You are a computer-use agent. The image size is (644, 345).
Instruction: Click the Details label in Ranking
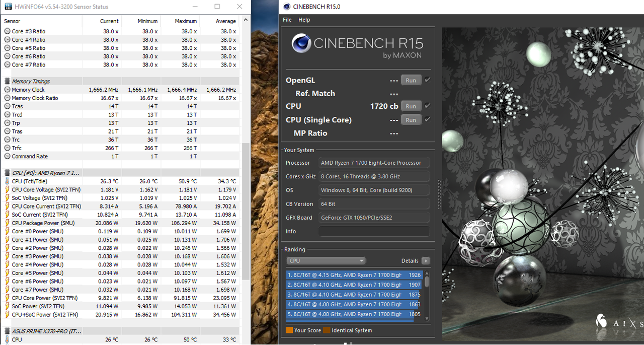[410, 260]
